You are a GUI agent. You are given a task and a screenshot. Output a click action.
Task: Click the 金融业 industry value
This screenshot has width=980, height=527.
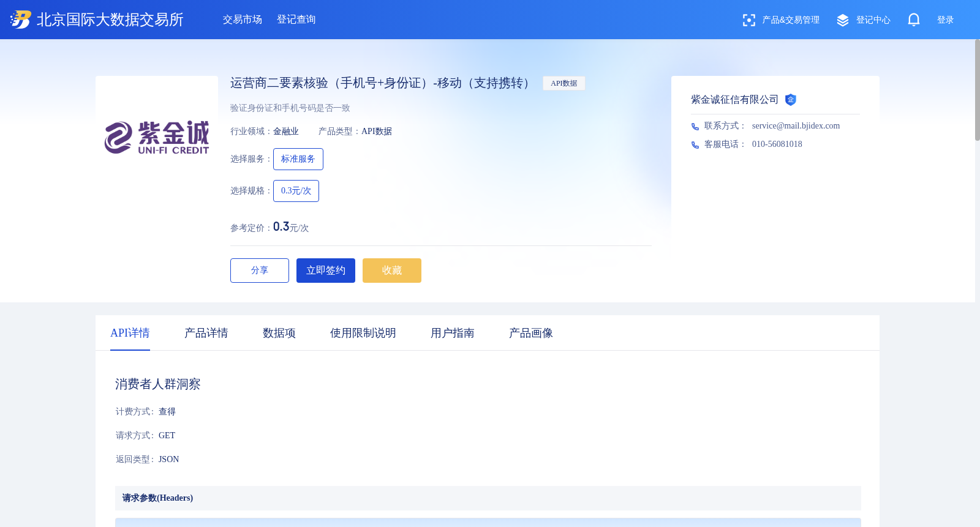point(286,132)
